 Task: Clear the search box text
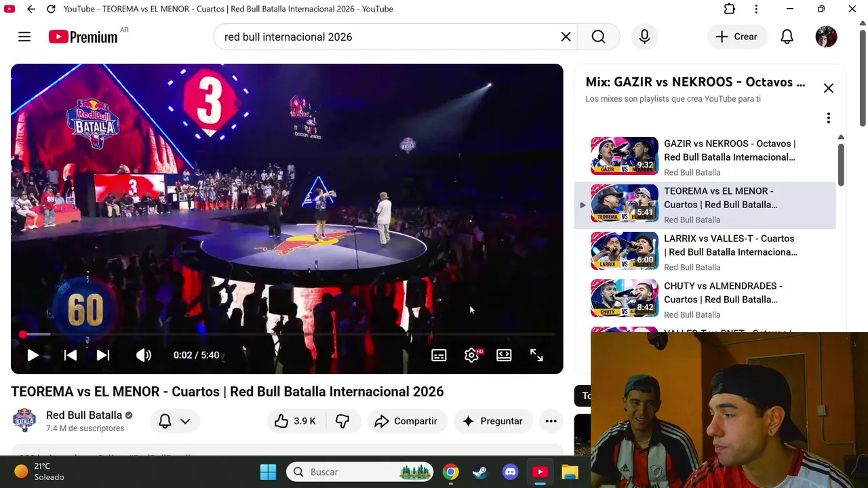pos(566,37)
